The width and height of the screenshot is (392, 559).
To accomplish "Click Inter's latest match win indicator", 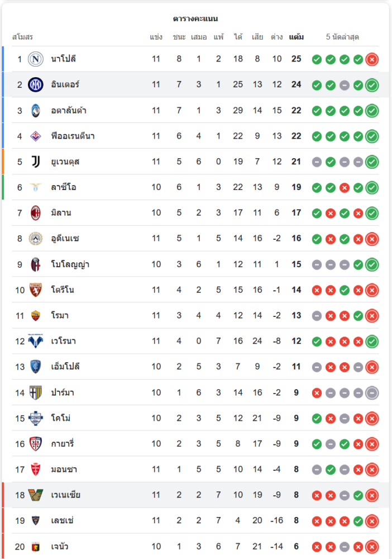I will point(372,85).
